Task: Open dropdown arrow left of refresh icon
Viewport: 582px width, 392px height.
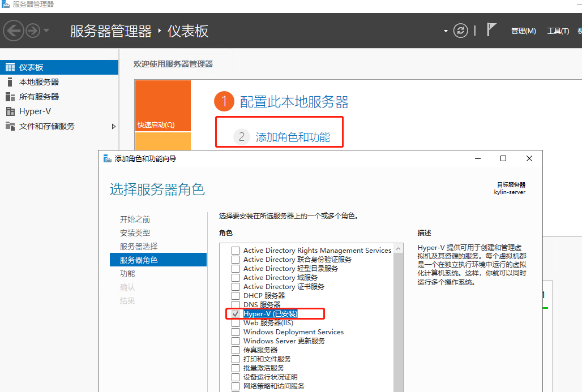Action: pos(446,31)
